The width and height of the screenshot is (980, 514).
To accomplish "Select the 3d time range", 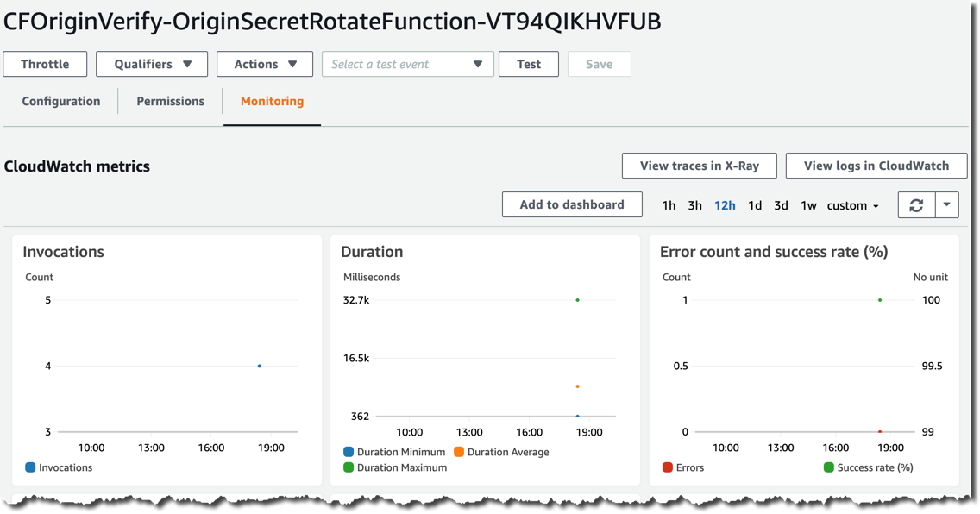I will [x=782, y=205].
